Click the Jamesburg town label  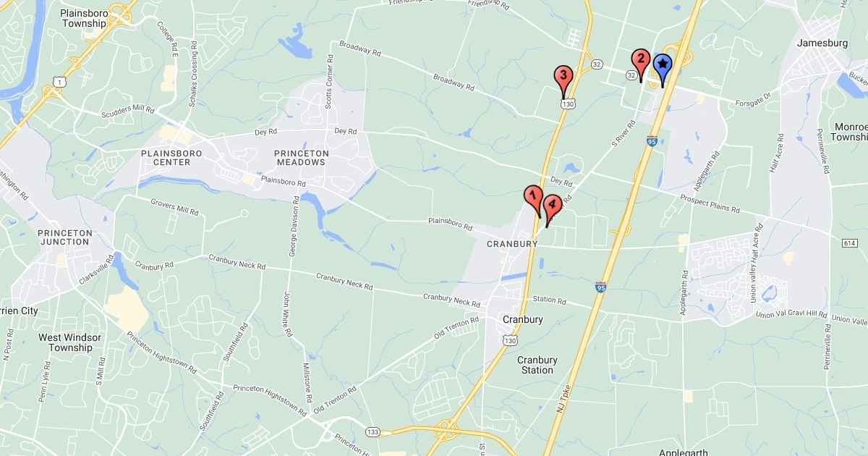(822, 43)
